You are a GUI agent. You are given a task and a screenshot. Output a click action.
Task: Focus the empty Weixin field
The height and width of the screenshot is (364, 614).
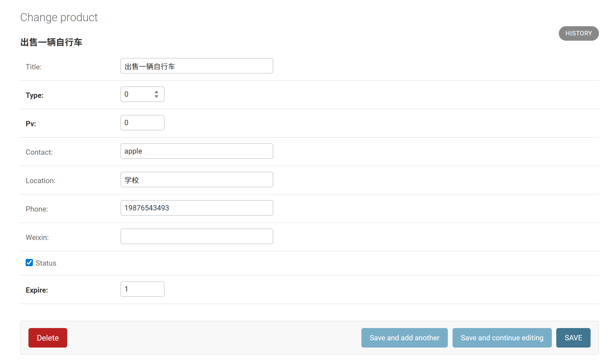click(x=197, y=237)
